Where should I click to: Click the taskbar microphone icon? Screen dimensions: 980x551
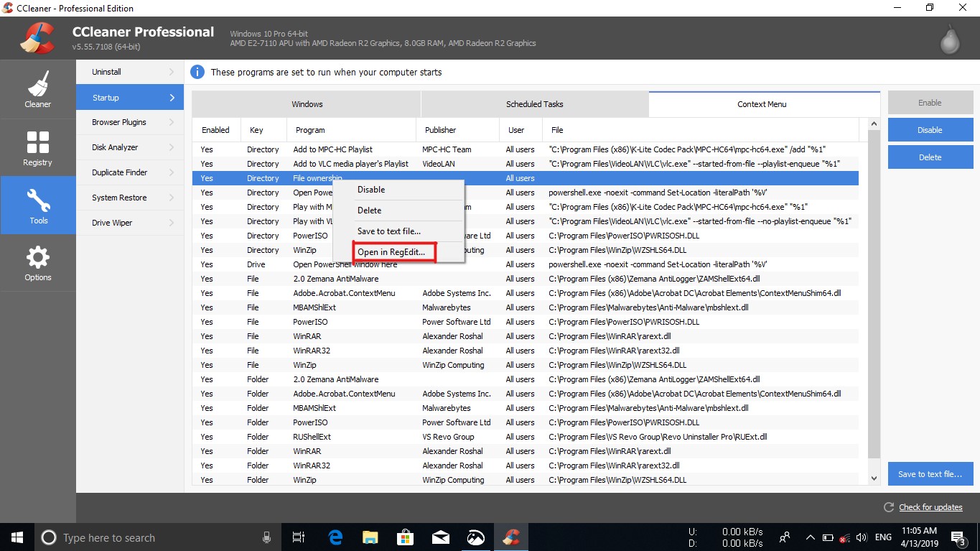pos(266,537)
